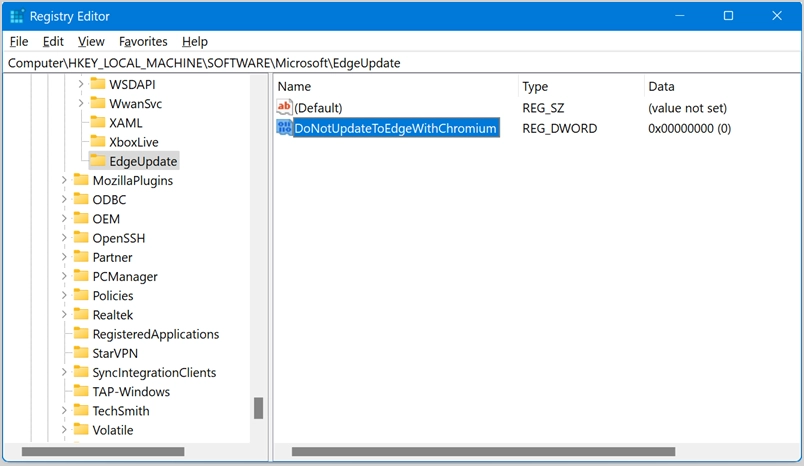Click the OpenSSH folder icon
Image resolution: width=804 pixels, height=466 pixels.
pos(81,237)
